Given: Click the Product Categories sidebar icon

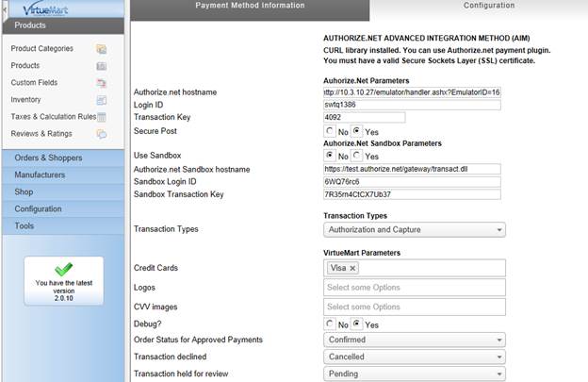Looking at the screenshot, I should coord(102,49).
